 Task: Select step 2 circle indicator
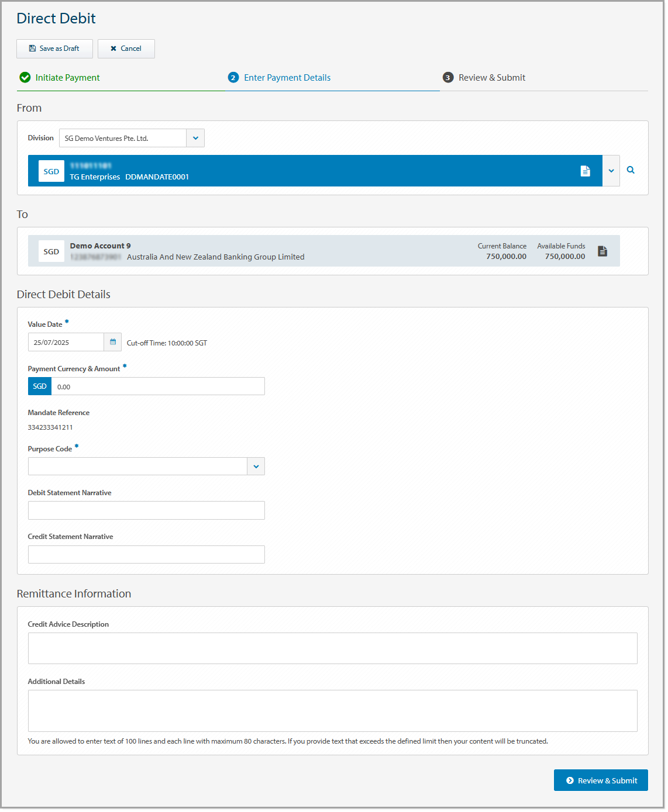click(x=233, y=77)
